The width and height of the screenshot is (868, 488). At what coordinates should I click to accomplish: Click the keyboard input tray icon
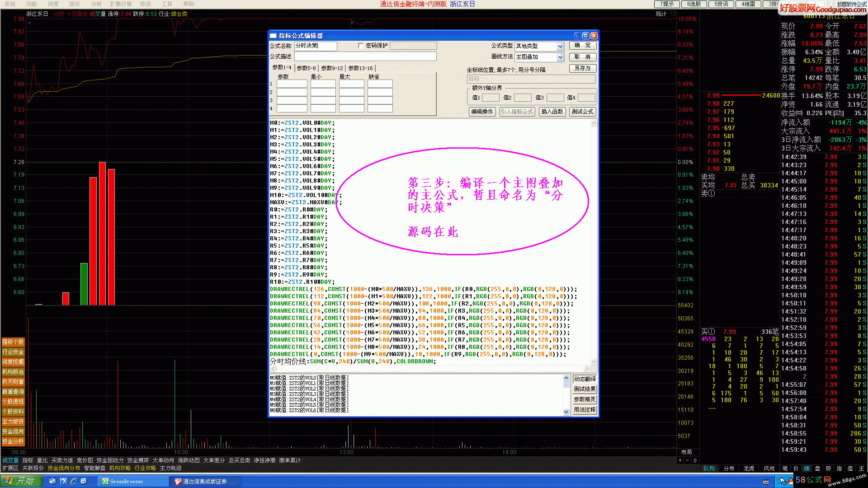point(766,482)
